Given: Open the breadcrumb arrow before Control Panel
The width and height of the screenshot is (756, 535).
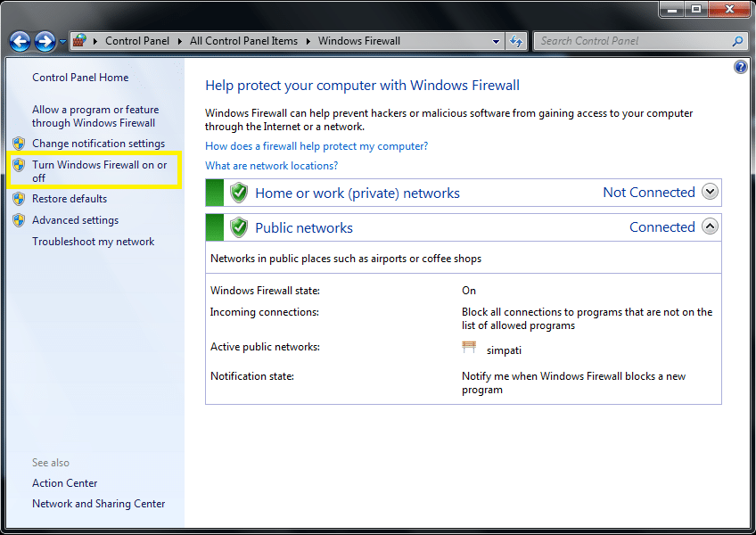Looking at the screenshot, I should [95, 42].
